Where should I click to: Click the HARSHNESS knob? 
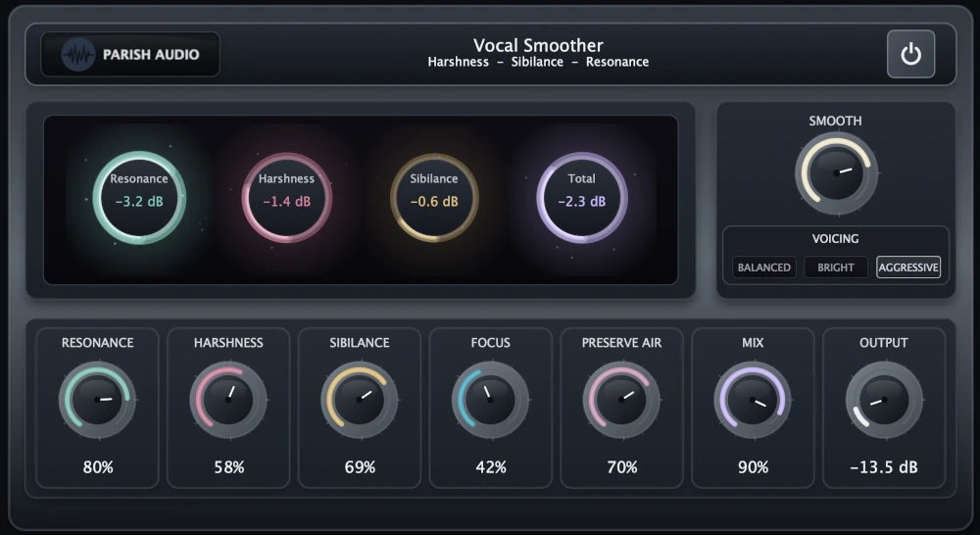[x=228, y=400]
